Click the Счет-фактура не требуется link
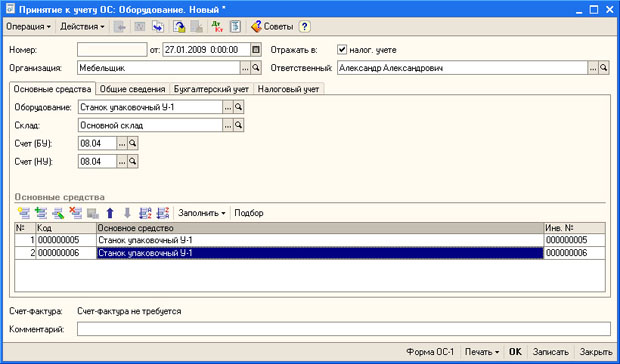Image resolution: width=620 pixels, height=364 pixels. 129,311
